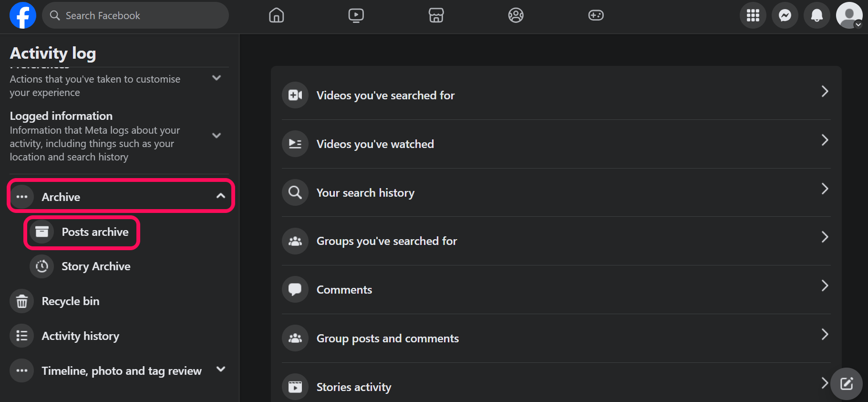Expand the Logged information section
Viewport: 868px width, 402px height.
216,136
